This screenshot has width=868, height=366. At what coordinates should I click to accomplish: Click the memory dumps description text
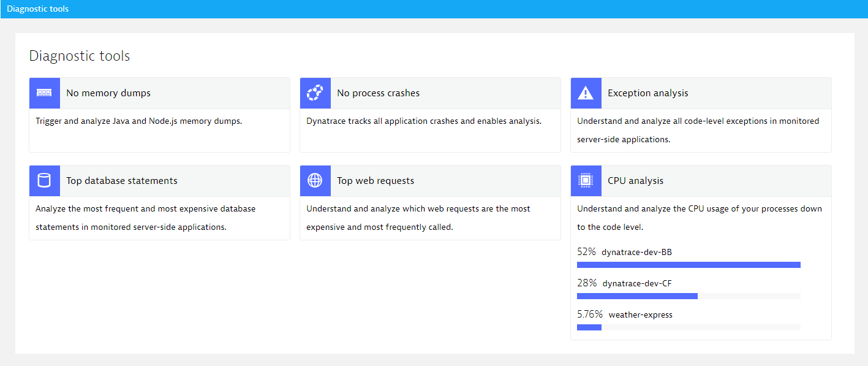(139, 121)
